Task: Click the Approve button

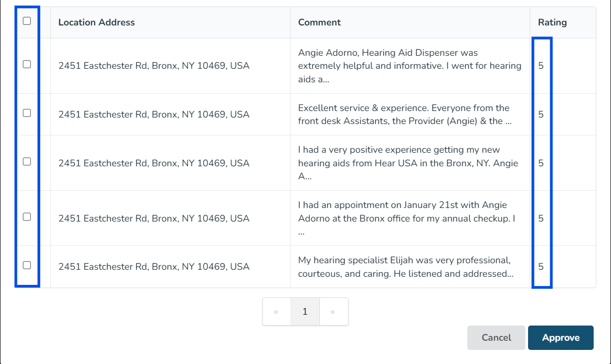Action: pyautogui.click(x=561, y=338)
